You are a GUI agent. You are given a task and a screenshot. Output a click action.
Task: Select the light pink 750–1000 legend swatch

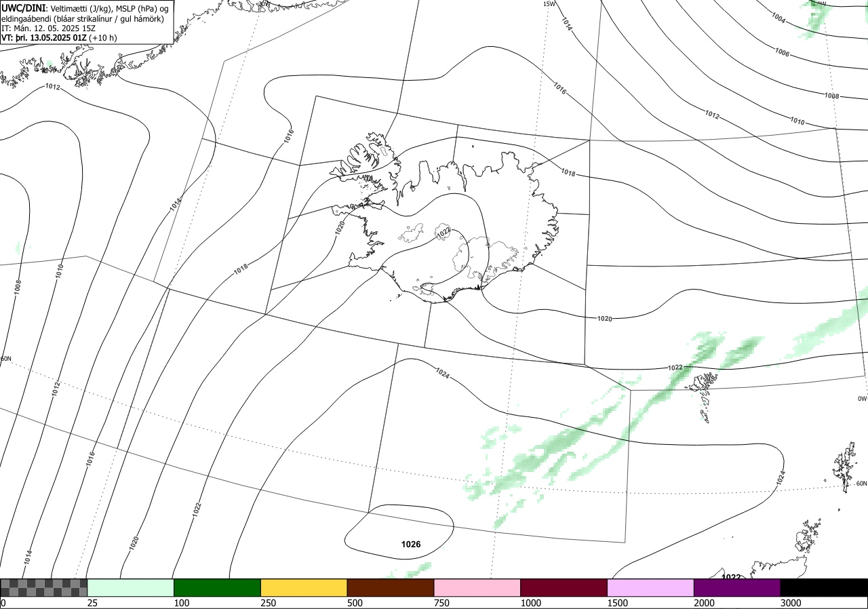pyautogui.click(x=477, y=587)
